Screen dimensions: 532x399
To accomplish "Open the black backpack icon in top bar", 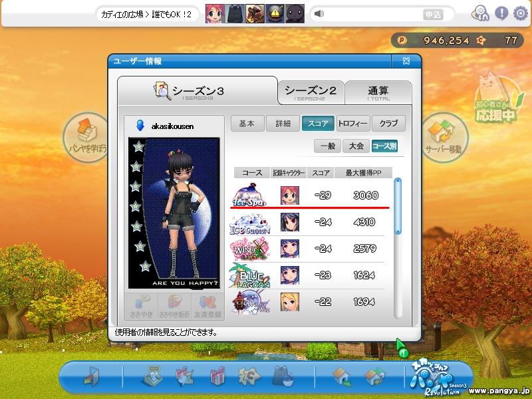I will 235,14.
